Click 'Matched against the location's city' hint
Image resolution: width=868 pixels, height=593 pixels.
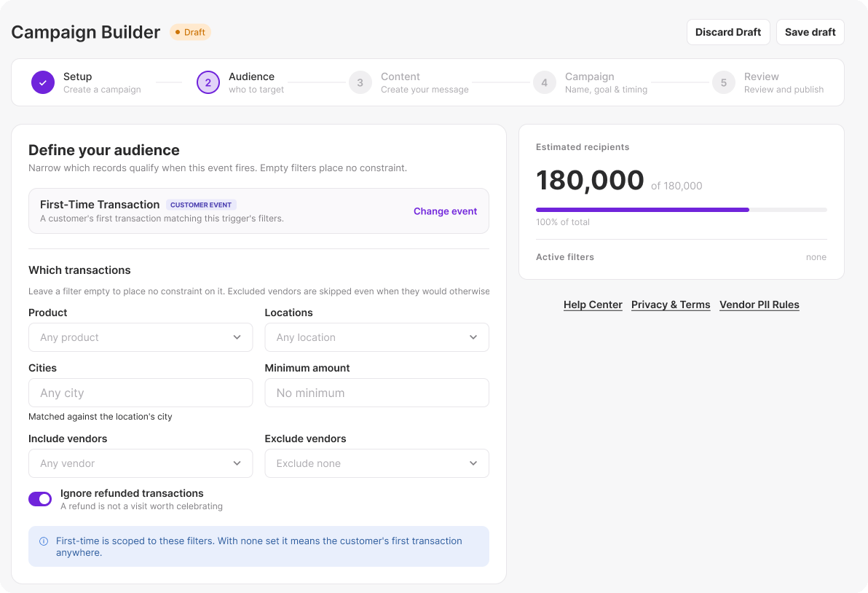pyautogui.click(x=100, y=417)
